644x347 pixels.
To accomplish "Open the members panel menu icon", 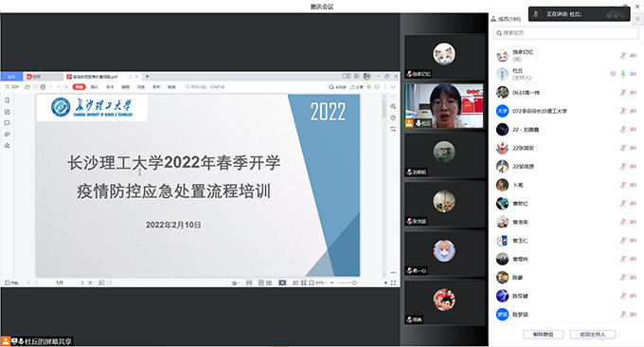I will (x=637, y=19).
